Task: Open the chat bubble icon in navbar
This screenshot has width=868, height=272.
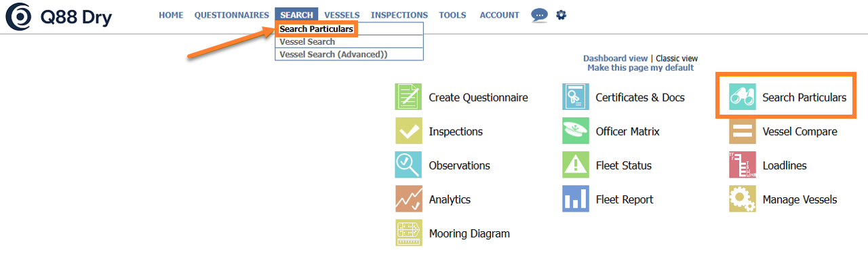Action: [539, 15]
